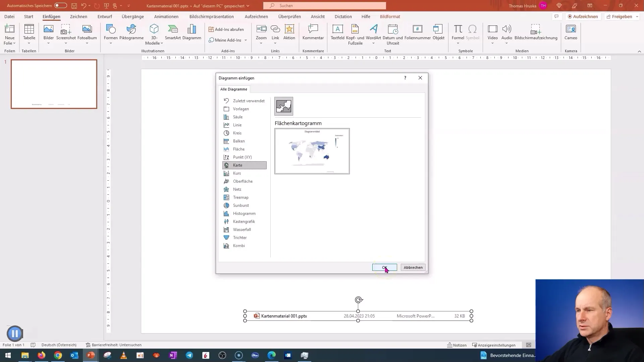Open Piktogramme icons gallery
The image size is (644, 362).
[x=131, y=29]
